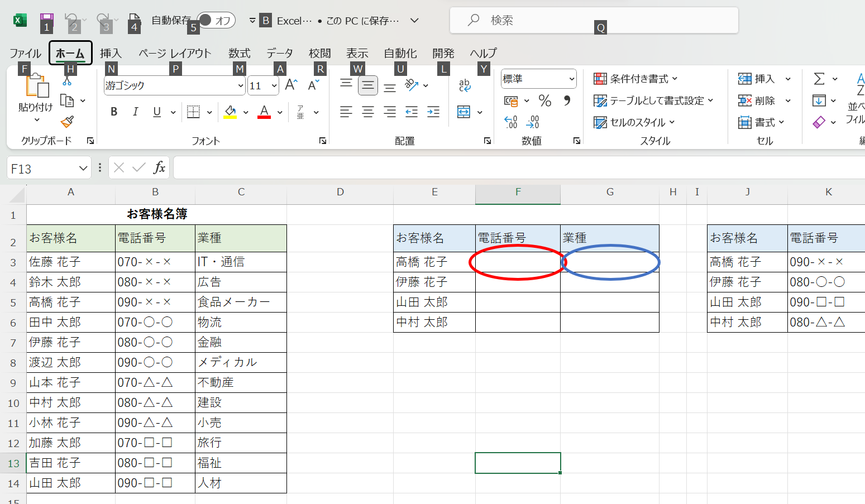Click the center horizontally icon
The image size is (865, 504).
[368, 112]
